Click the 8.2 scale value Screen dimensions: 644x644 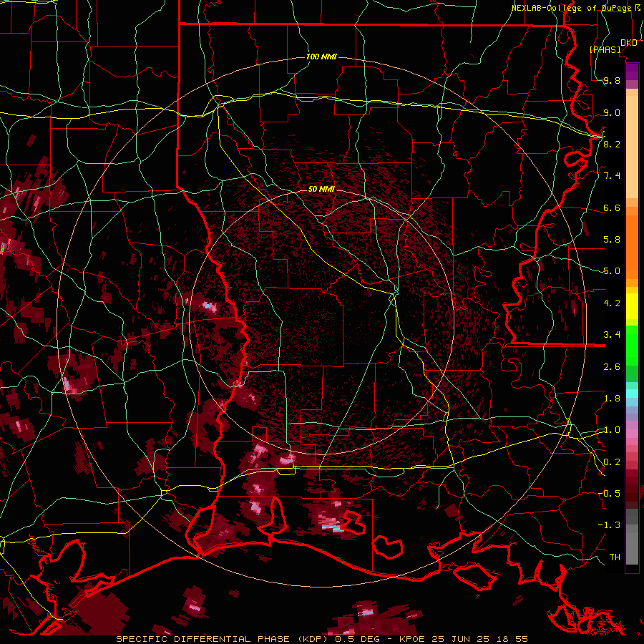coord(612,144)
